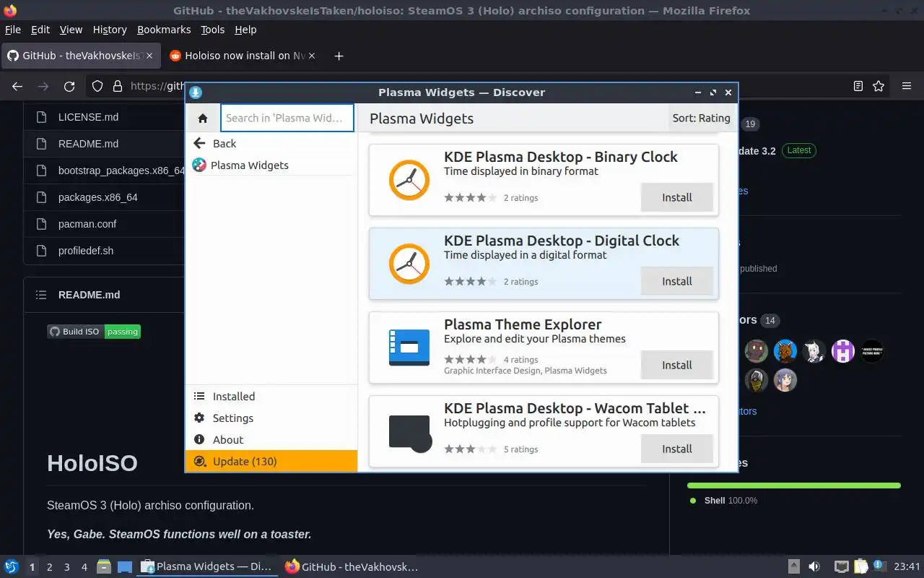Close the Holoiso Reddit tab
924x578 pixels.
(312, 56)
